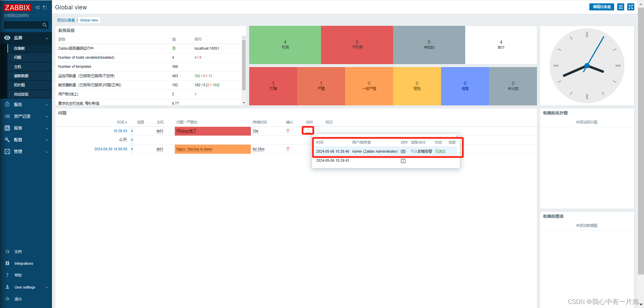
Task: Expand the 资产记录 section chevron
Action: (x=47, y=117)
